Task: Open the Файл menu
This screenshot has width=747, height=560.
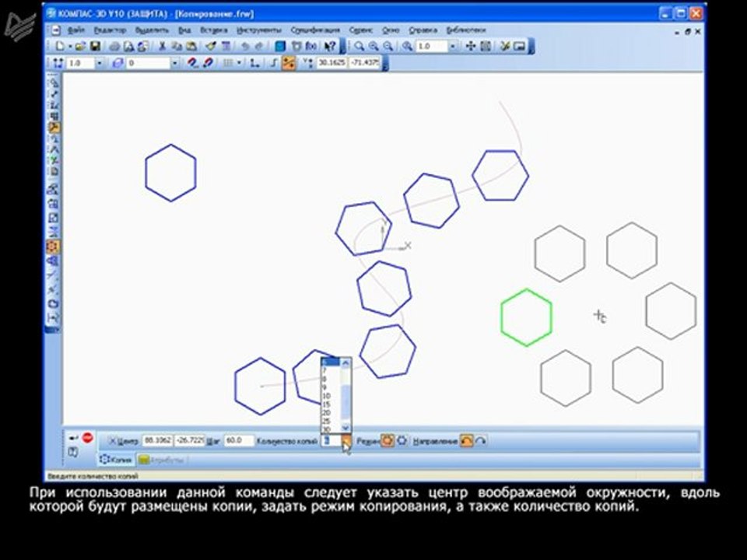Action: pyautogui.click(x=76, y=30)
